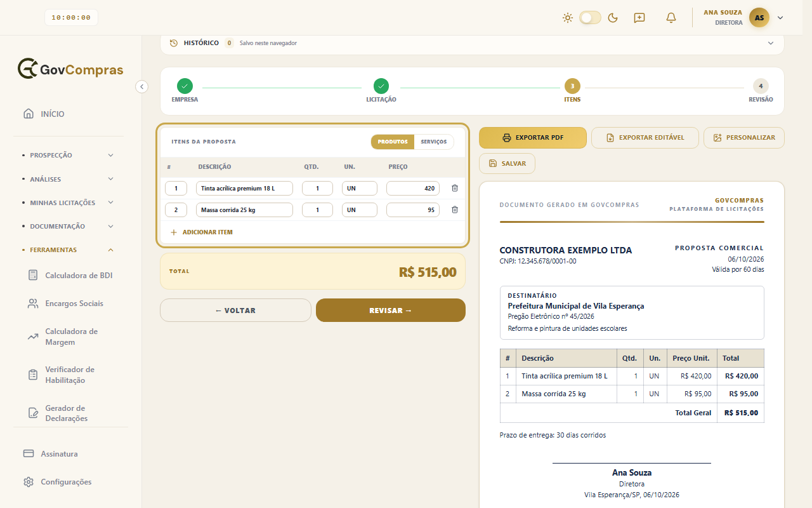
Task: Delete the Massa corrida 25 kg row
Action: point(454,210)
